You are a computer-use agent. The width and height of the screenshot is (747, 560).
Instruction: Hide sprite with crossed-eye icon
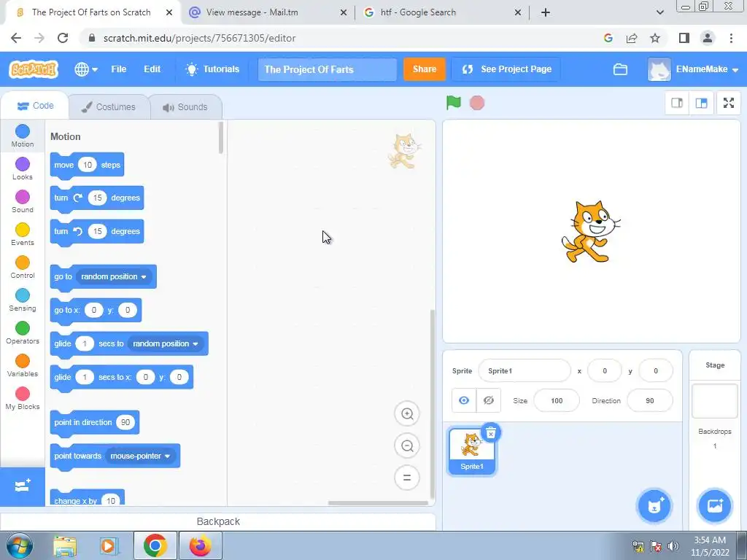[x=488, y=400]
